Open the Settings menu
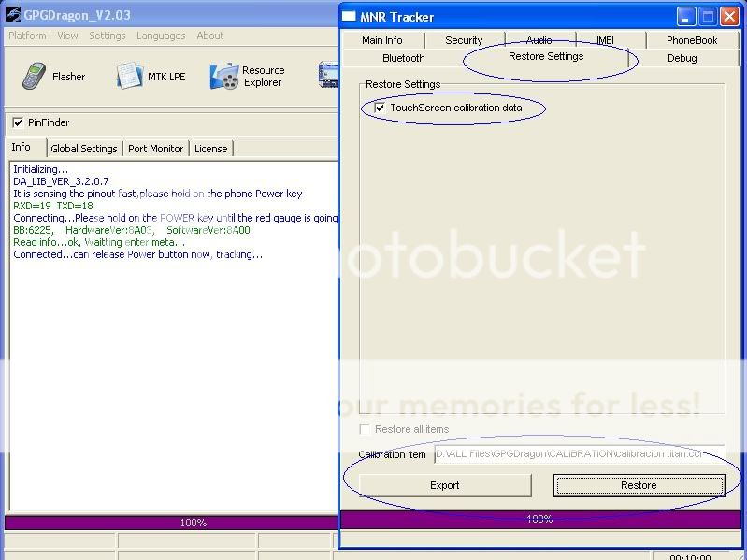747x560 pixels. 108,36
